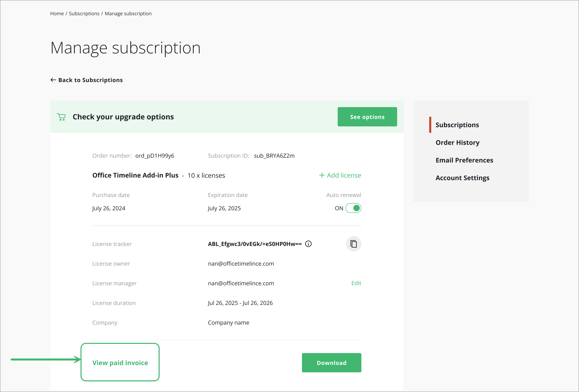The width and height of the screenshot is (579, 392).
Task: Click the license tracker key text
Action: (x=255, y=244)
